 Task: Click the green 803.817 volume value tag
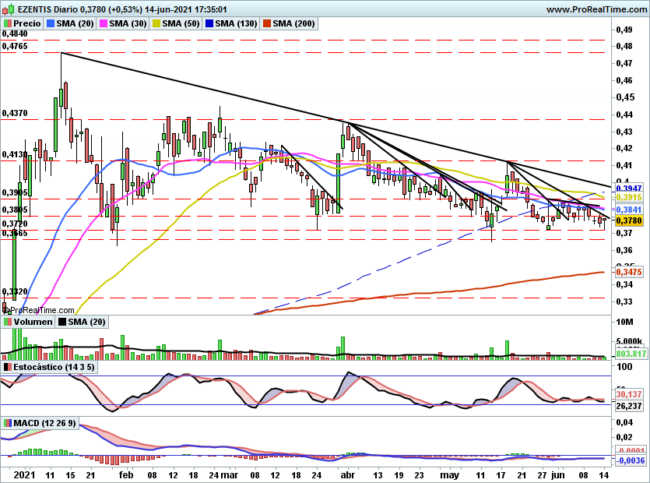[x=631, y=354]
